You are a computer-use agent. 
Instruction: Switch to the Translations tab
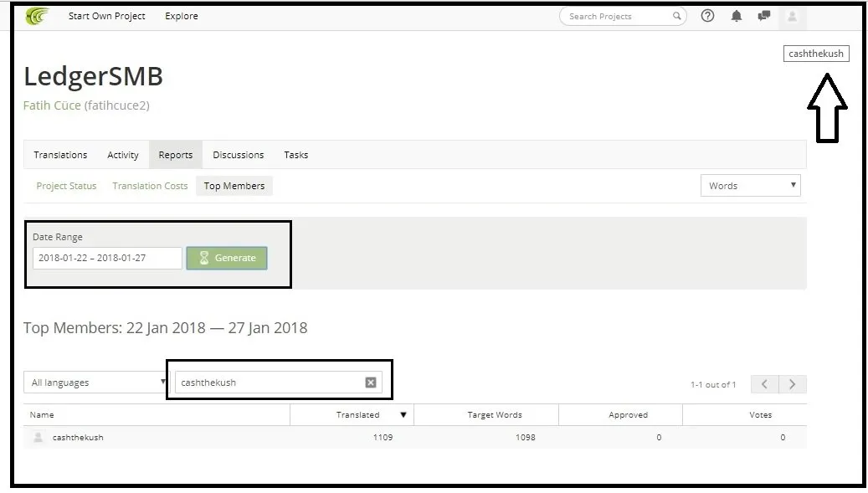[x=60, y=155]
